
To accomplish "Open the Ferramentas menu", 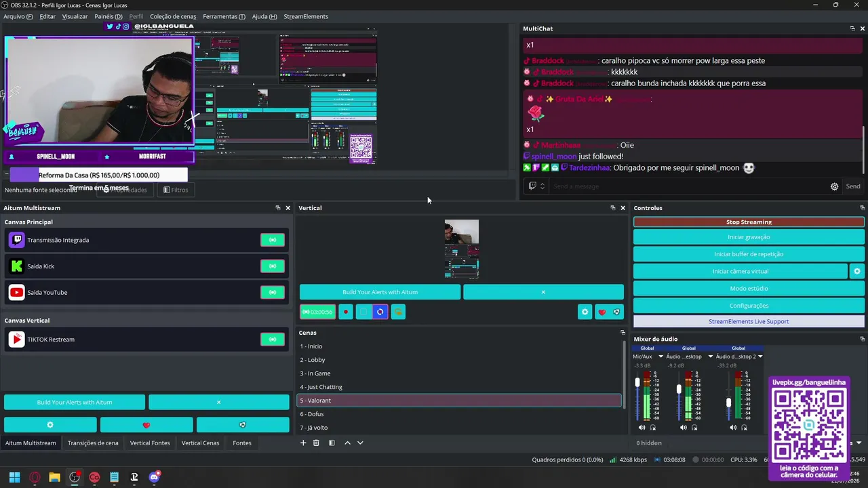I will coord(224,16).
